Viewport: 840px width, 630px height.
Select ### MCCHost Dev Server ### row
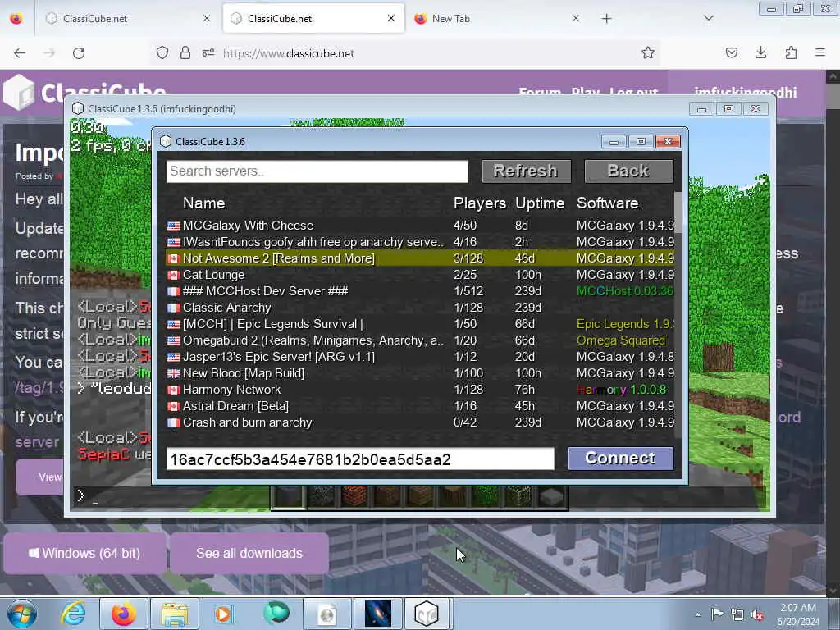[421, 291]
